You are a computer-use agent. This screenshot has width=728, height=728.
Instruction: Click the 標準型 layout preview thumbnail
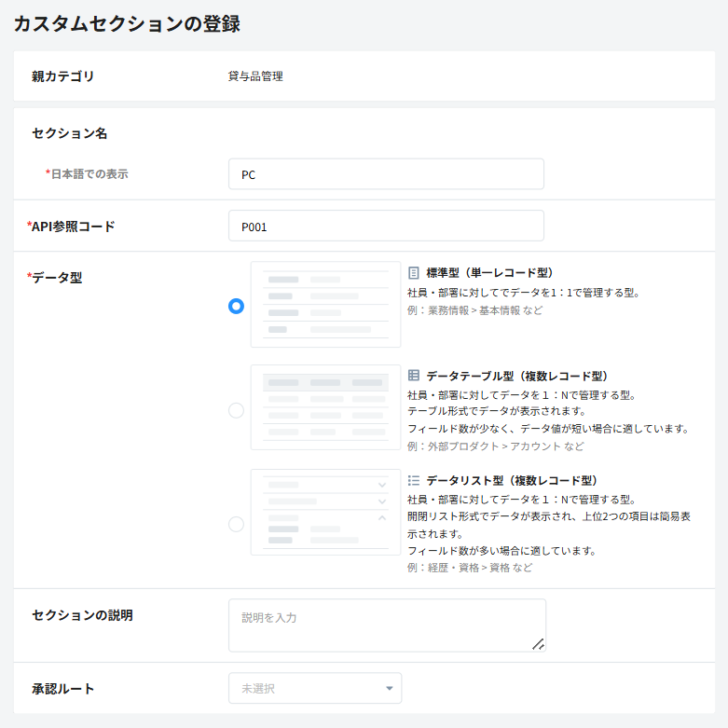[x=325, y=305]
